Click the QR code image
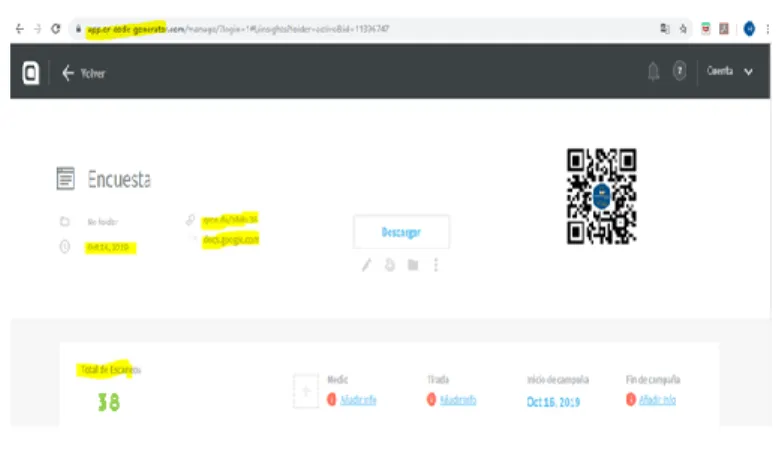The image size is (779, 456). click(602, 196)
